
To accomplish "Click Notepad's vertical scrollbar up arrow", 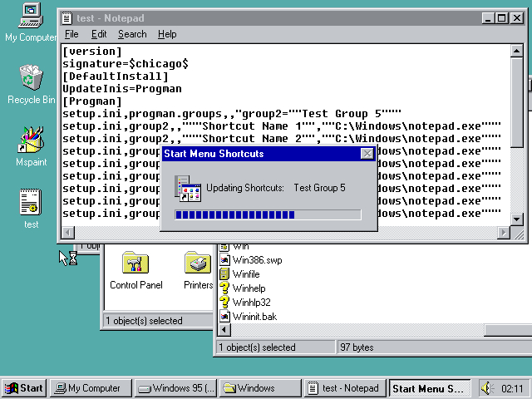I will tap(504, 51).
